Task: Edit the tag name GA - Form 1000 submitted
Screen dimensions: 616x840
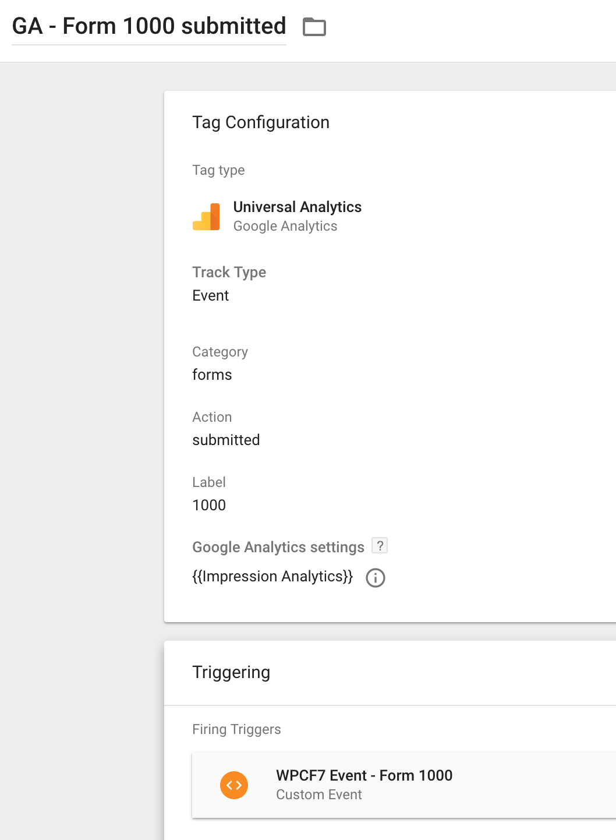Action: click(149, 27)
